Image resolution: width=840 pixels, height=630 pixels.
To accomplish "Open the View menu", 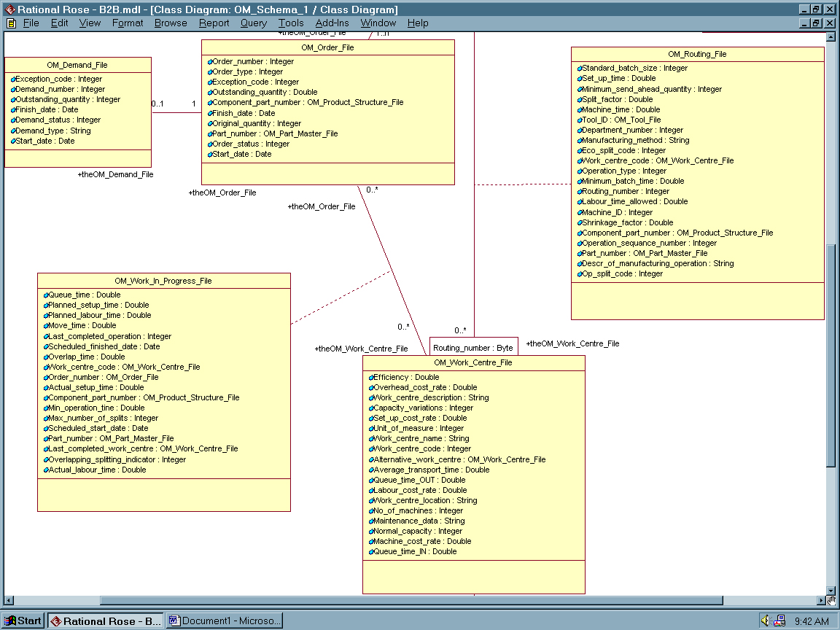I will 90,23.
